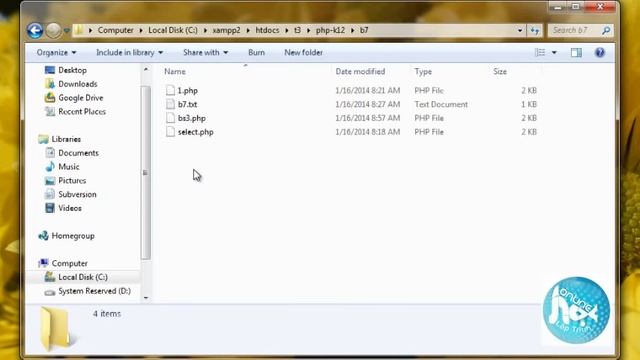Click xampp2 in the address path
Image resolution: width=640 pixels, height=360 pixels.
227,30
